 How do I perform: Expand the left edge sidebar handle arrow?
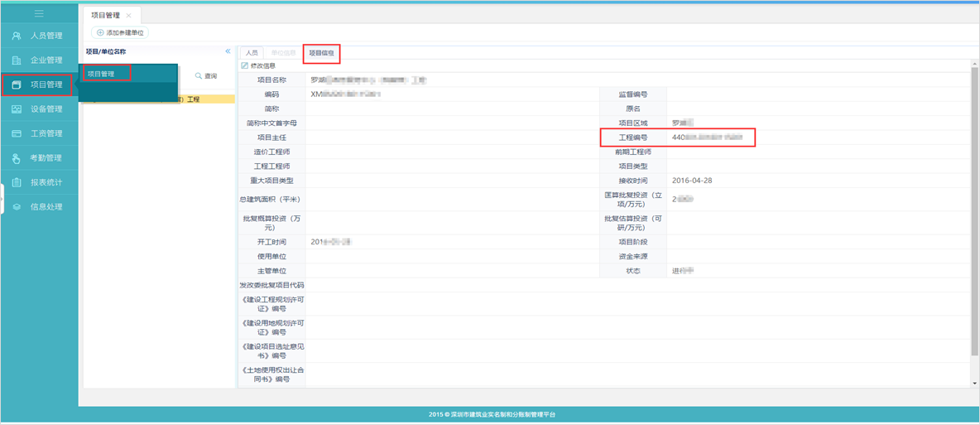tap(2, 199)
